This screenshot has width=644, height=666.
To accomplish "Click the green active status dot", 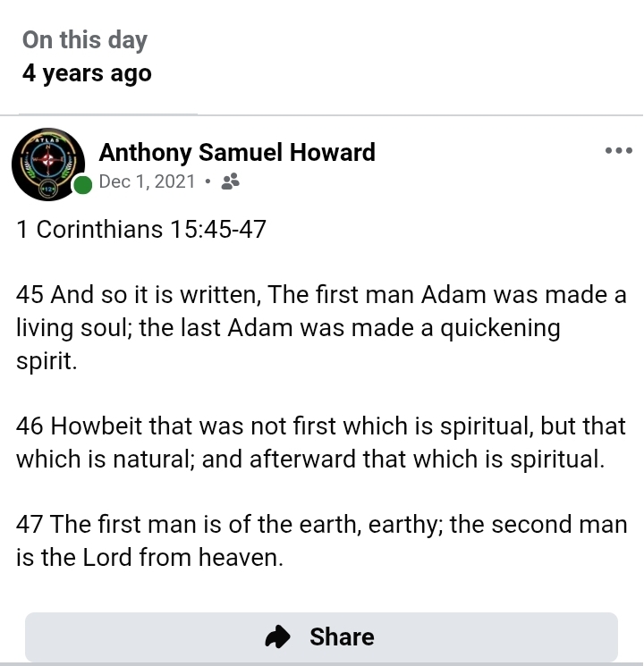I will click(83, 185).
